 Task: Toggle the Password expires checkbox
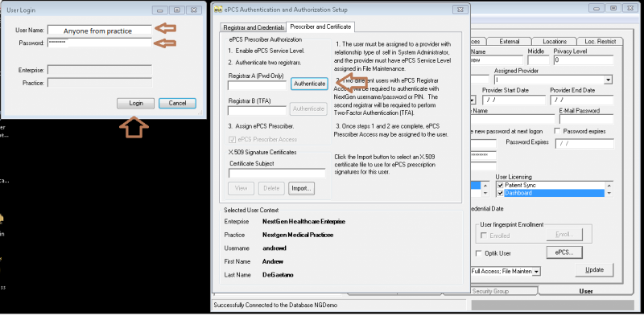pos(557,131)
